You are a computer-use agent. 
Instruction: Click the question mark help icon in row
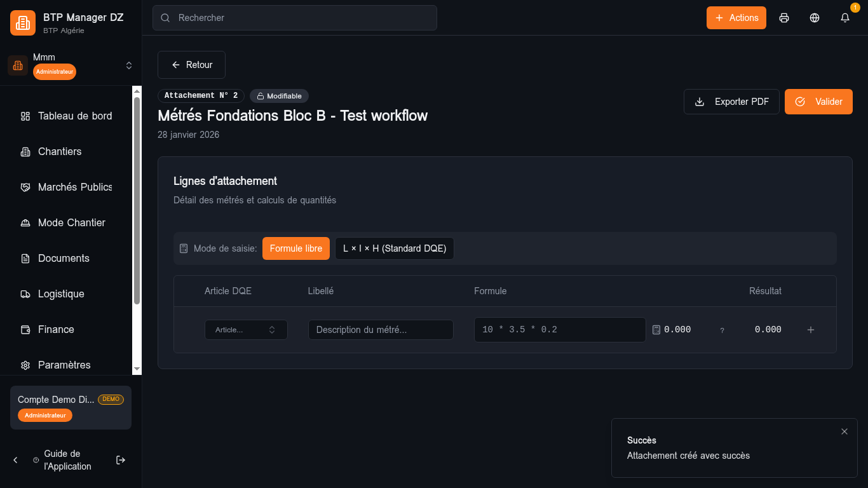[x=722, y=330]
